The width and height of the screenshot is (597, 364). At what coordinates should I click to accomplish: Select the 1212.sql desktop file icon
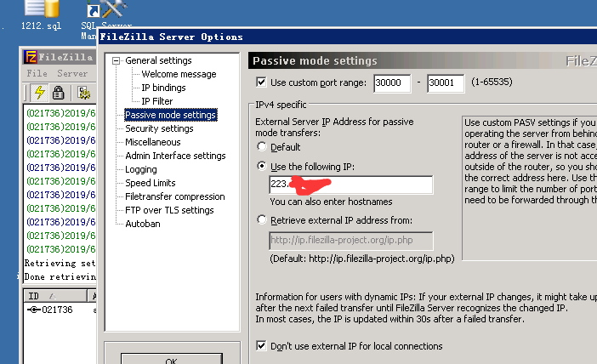pyautogui.click(x=42, y=9)
